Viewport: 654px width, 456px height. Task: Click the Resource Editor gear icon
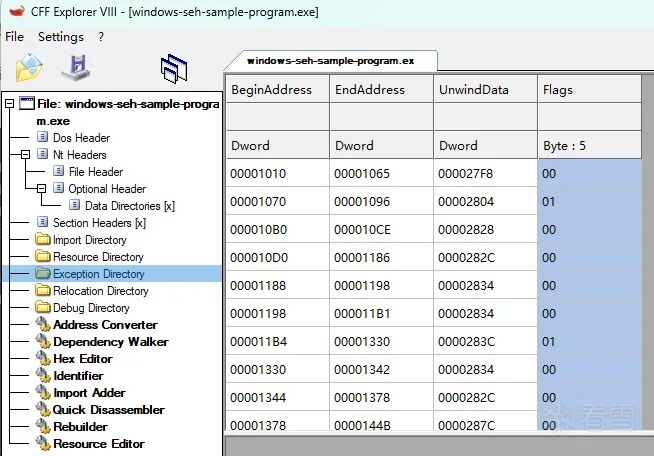point(43,443)
